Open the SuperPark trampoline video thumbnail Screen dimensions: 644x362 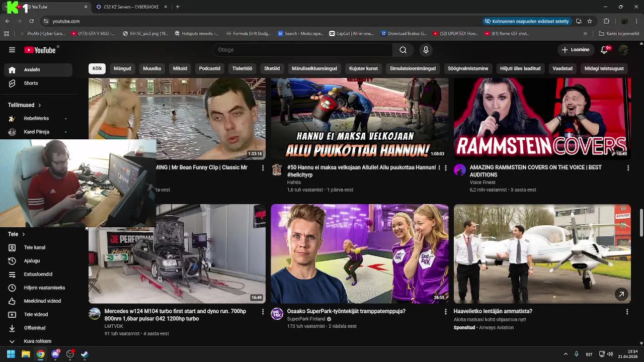pyautogui.click(x=360, y=253)
